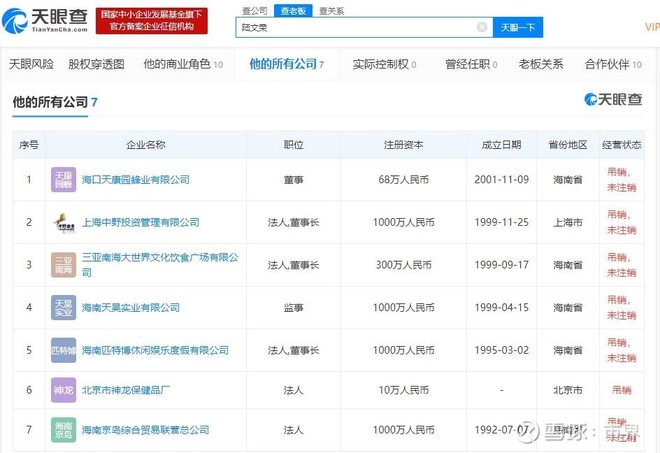
Task: Click the 序号 column header
Action: pos(29,145)
